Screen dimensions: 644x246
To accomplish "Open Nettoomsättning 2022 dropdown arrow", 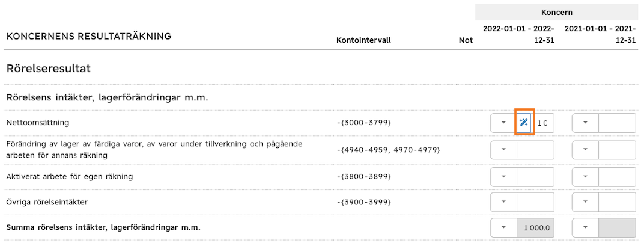I will tap(503, 123).
